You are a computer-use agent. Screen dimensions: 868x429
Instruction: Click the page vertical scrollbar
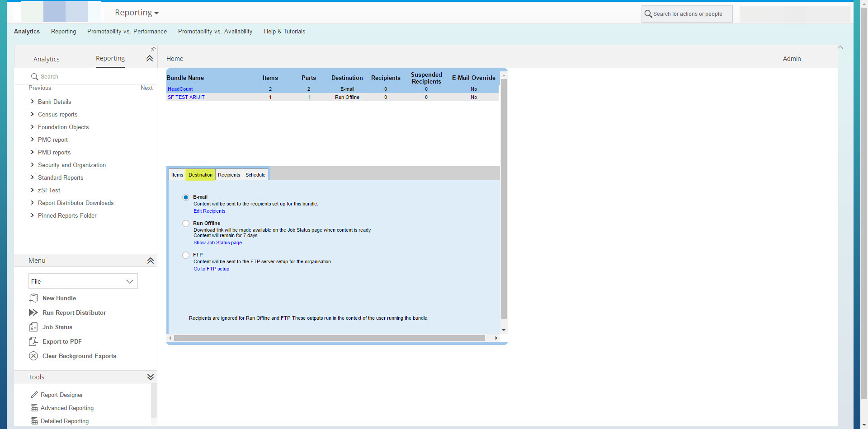864,203
